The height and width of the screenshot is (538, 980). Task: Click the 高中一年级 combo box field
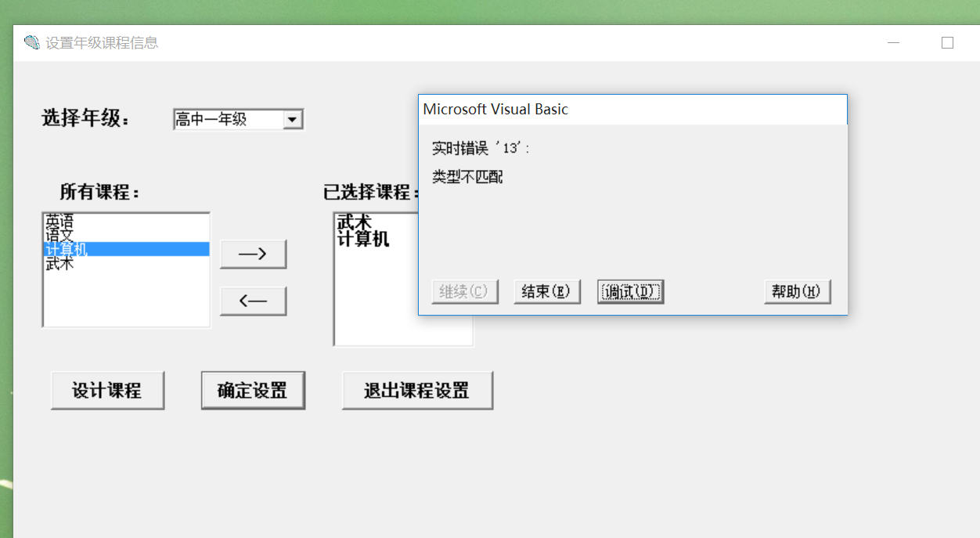pos(238,119)
